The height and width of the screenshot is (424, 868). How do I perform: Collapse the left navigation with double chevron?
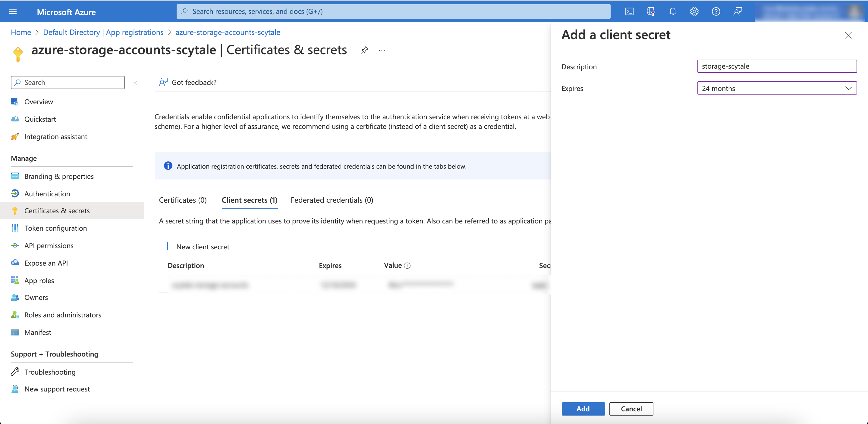135,83
